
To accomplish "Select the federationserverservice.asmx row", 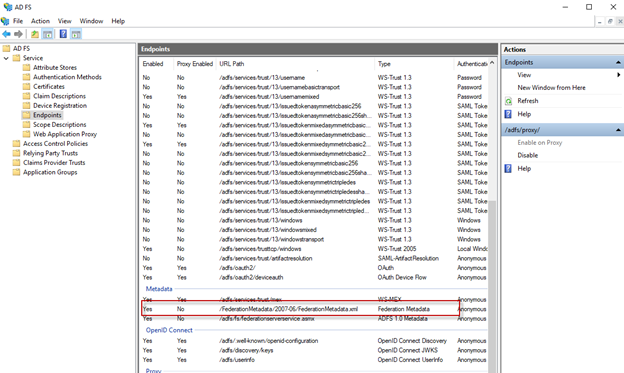I will [314, 318].
